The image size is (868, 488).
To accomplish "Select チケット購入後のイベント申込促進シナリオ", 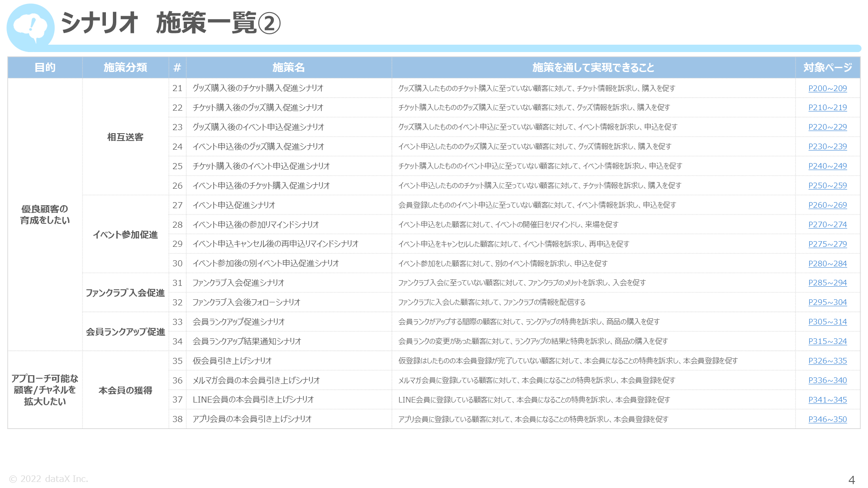I will click(261, 166).
